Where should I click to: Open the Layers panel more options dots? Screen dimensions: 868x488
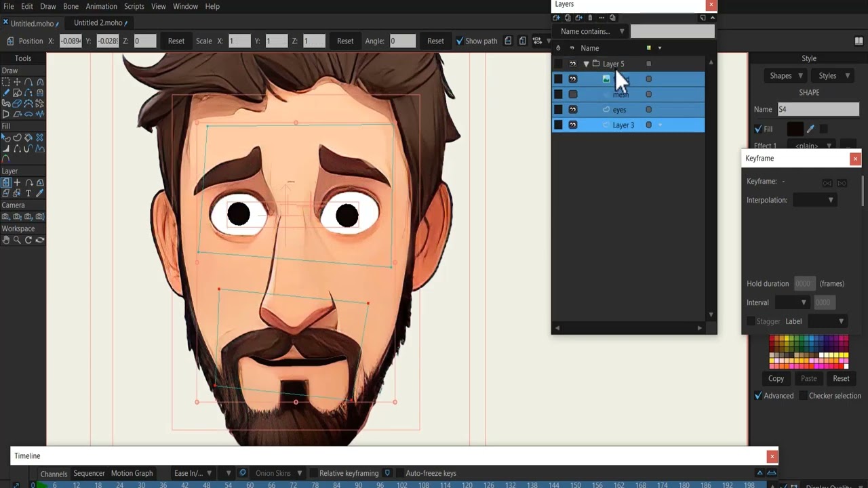[601, 18]
